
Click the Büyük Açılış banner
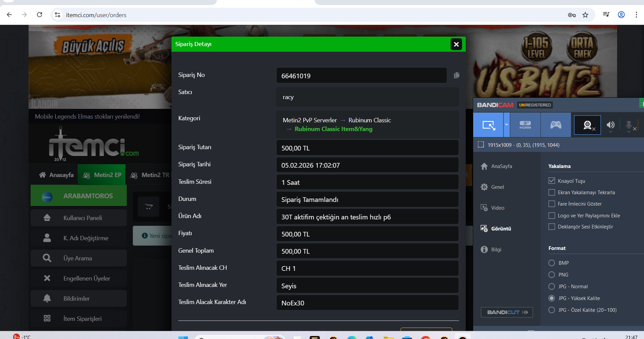pos(93,47)
